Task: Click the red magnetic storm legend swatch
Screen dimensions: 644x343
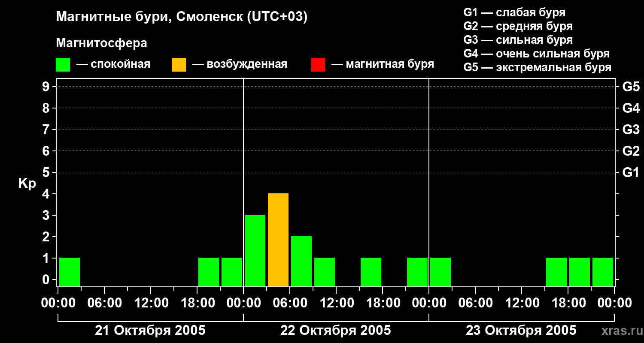Action: (318, 65)
